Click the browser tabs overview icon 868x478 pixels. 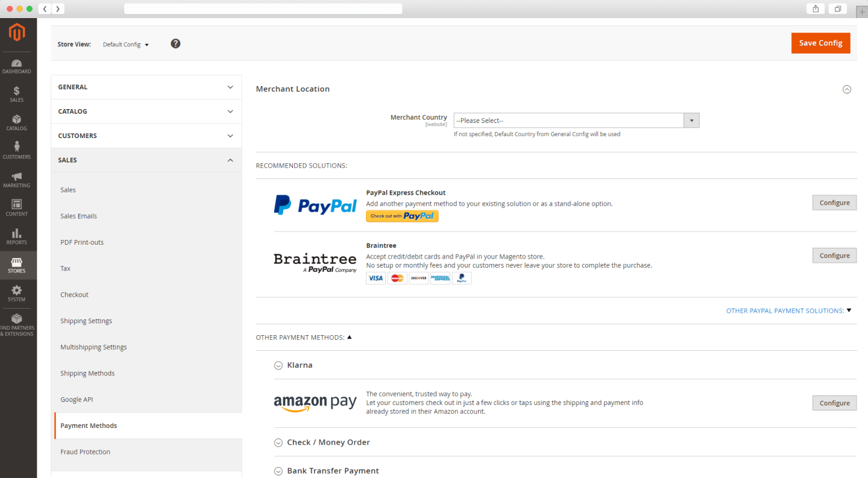click(x=838, y=8)
